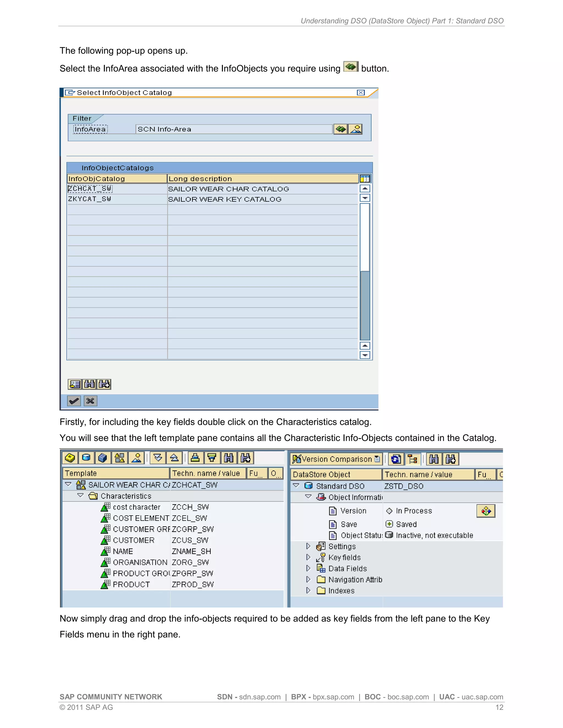The width and height of the screenshot is (563, 728).
Task: Click the Template column header
Action: point(116,473)
